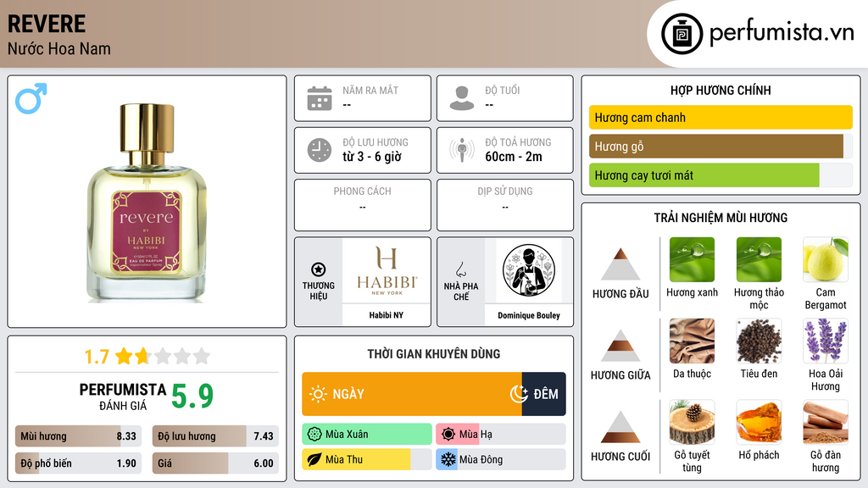868x488 pixels.
Task: Click the REVERE perfume title
Action: 47,24
